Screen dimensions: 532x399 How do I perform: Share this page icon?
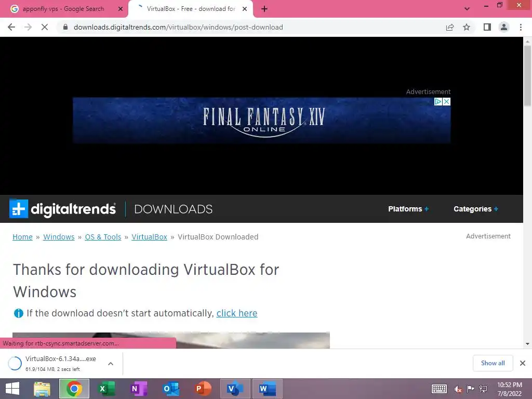450,27
